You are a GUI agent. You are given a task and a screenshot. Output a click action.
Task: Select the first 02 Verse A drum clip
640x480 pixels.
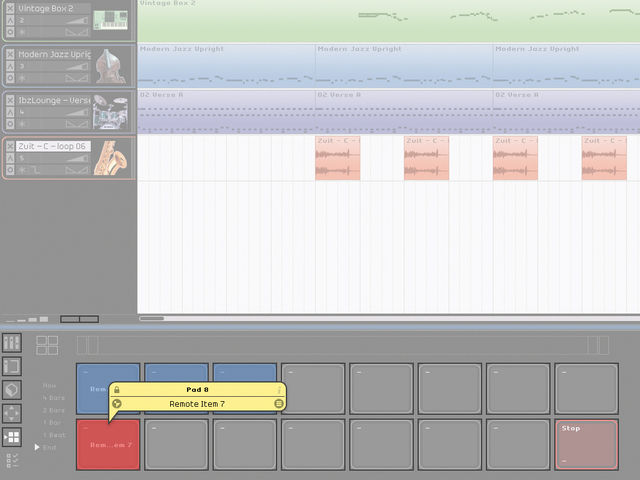click(226, 112)
